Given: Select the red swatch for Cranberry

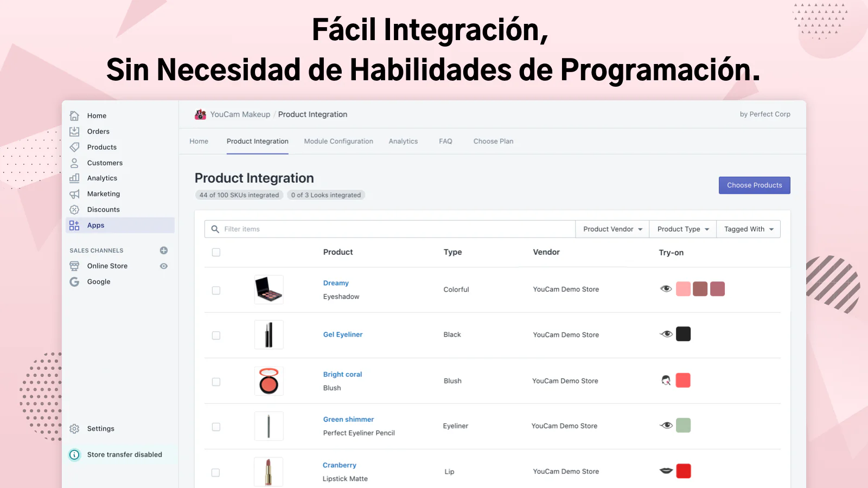Looking at the screenshot, I should pyautogui.click(x=684, y=471).
